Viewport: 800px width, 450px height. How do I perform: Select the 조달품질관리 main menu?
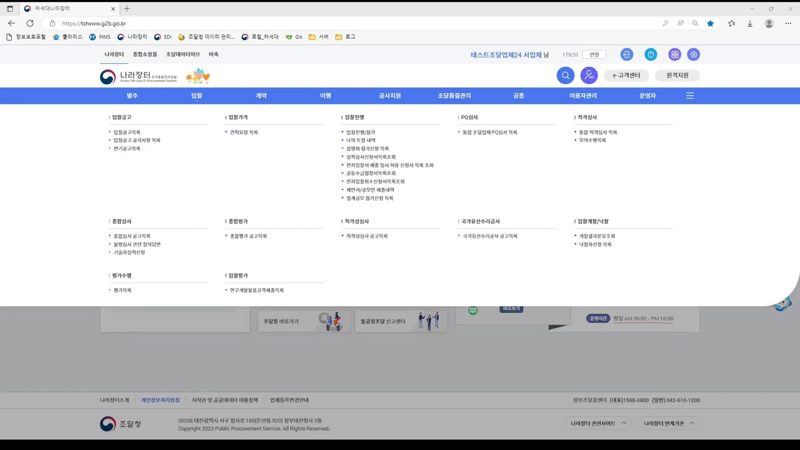[454, 95]
